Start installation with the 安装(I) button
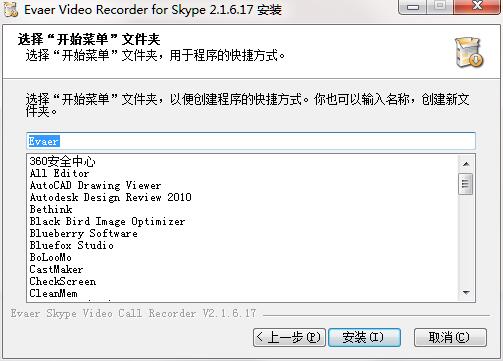This screenshot has width=503, height=361. coord(364,337)
